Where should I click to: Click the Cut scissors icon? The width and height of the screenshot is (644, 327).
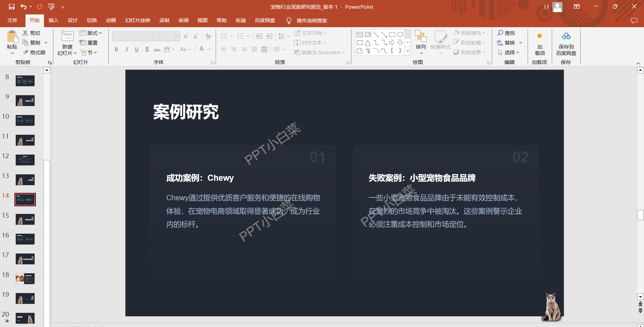pyautogui.click(x=25, y=33)
